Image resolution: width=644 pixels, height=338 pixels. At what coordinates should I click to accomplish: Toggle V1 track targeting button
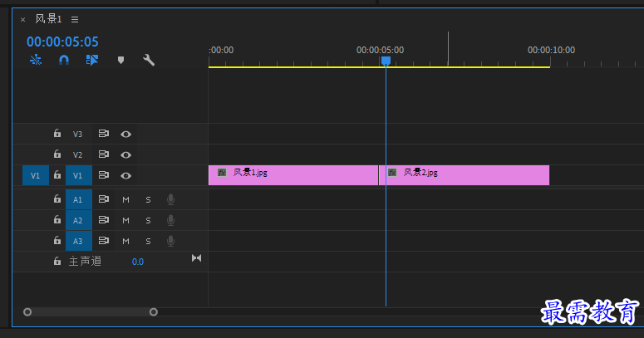[x=78, y=175]
